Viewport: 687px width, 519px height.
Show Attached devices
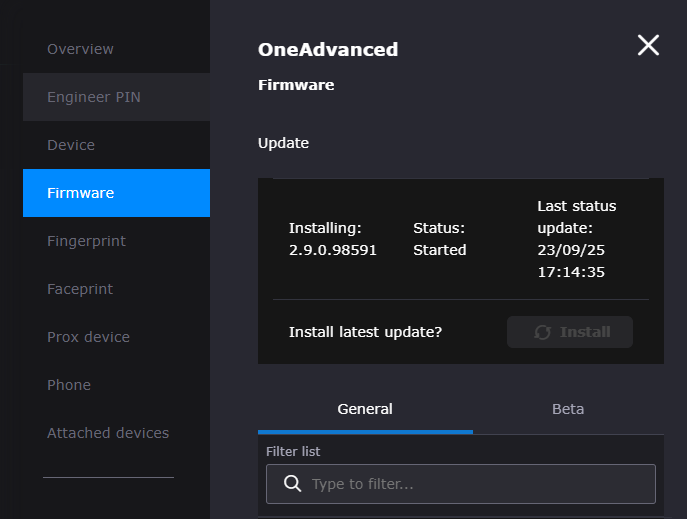tap(108, 433)
